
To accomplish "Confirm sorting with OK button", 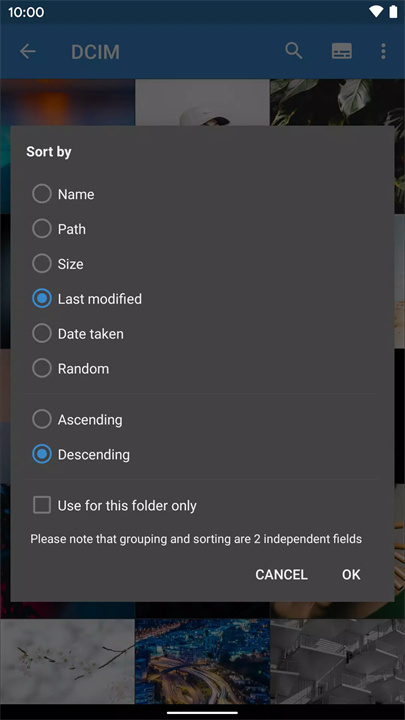I will tap(351, 574).
